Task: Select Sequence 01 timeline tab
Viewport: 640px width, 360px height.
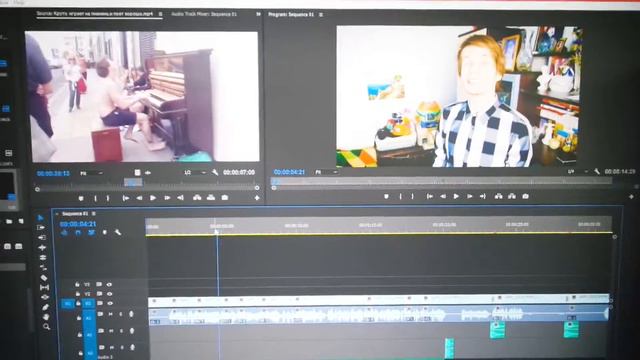Action: [x=75, y=213]
